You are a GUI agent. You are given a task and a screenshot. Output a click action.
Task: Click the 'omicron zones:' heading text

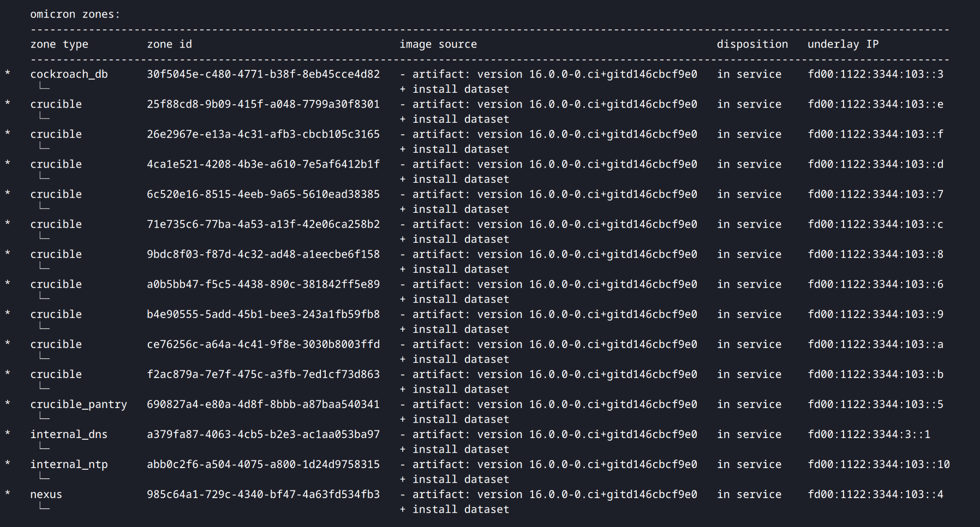(75, 14)
